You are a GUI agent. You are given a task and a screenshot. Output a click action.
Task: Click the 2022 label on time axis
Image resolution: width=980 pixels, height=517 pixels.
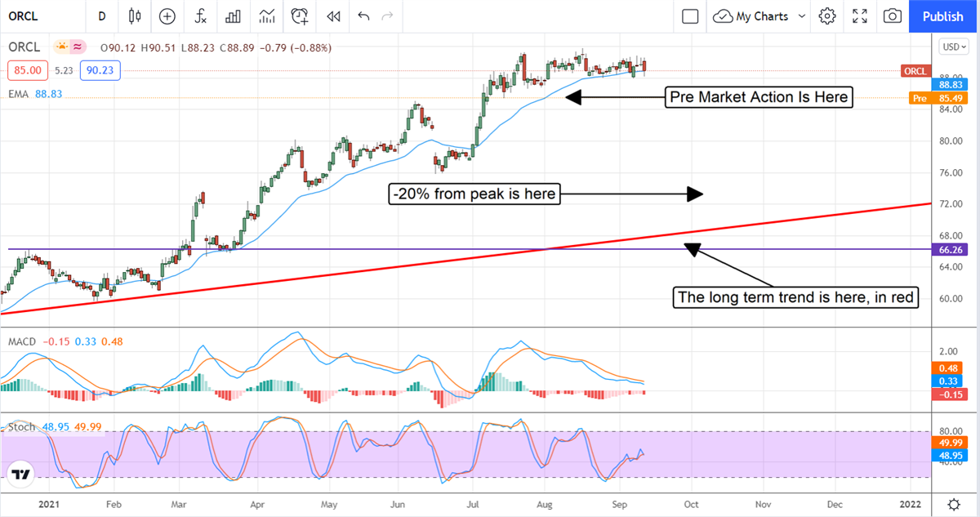coord(911,503)
